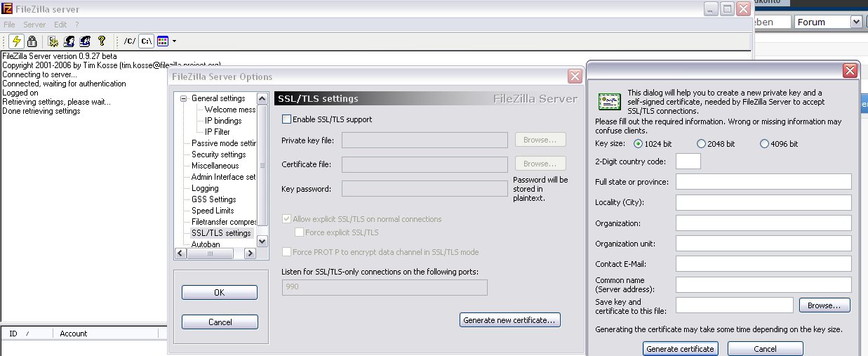The height and width of the screenshot is (356, 868).
Task: Select IP Filter in the settings tree
Action: click(x=217, y=132)
